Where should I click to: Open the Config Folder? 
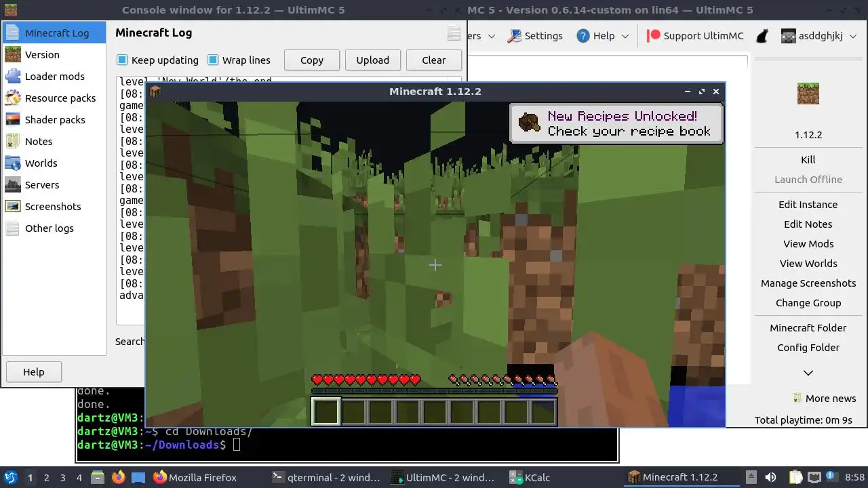(808, 348)
